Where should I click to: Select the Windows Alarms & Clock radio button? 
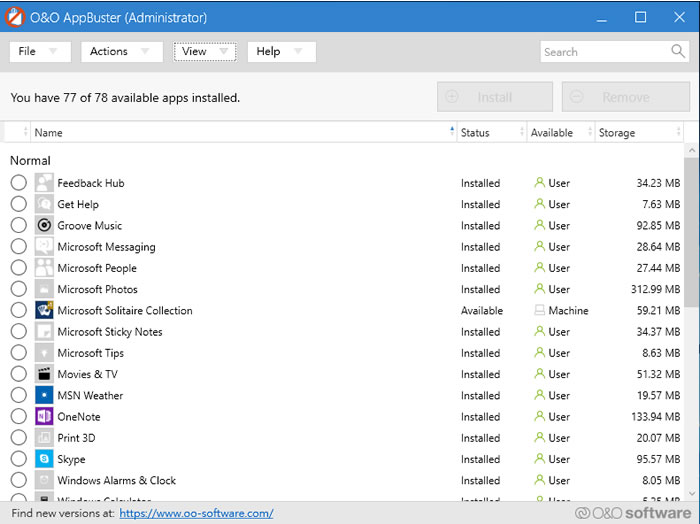tap(19, 480)
